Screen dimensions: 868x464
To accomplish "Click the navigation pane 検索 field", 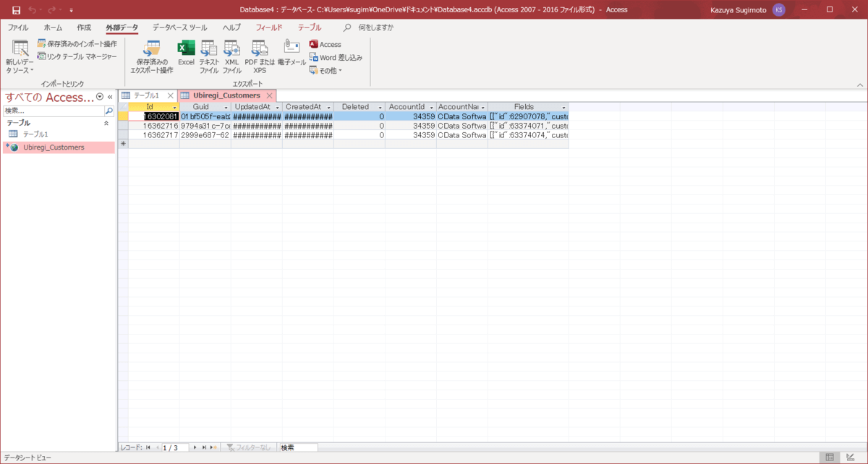I will click(54, 111).
